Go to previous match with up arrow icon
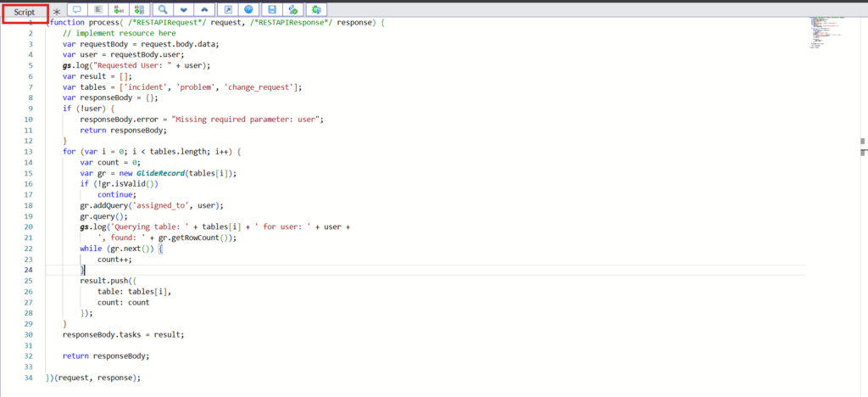 tap(204, 10)
